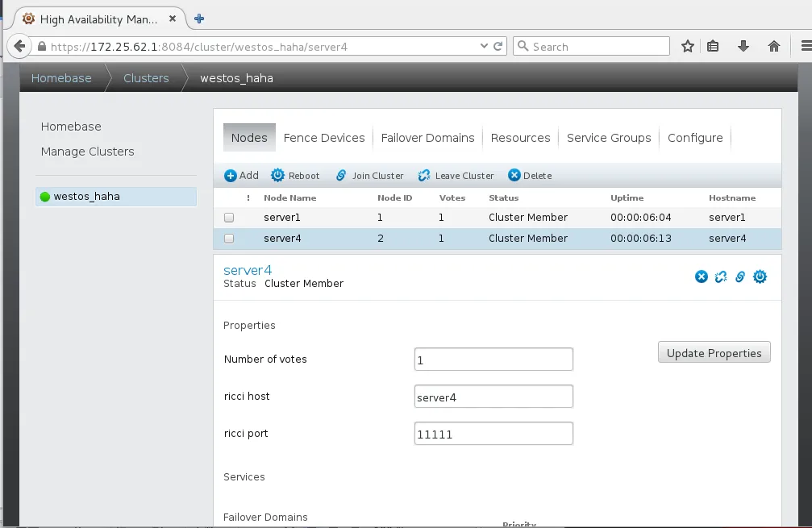
Task: Click Delete in the nodes toolbar
Action: pos(530,176)
